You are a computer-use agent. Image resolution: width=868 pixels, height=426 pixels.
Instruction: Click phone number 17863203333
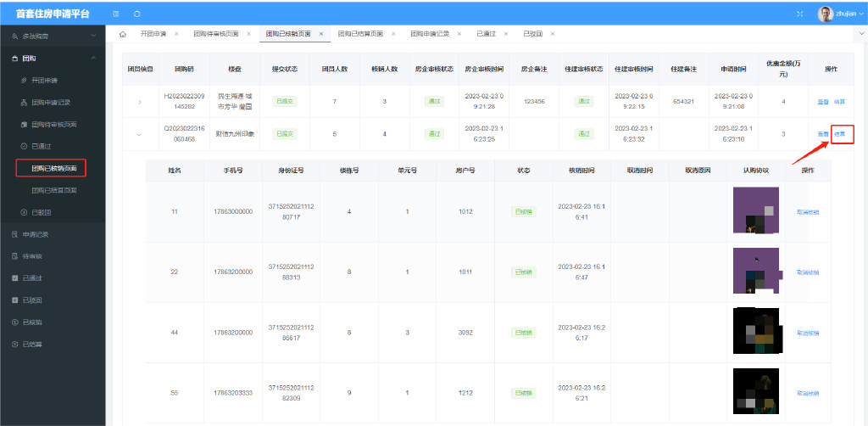(x=233, y=393)
